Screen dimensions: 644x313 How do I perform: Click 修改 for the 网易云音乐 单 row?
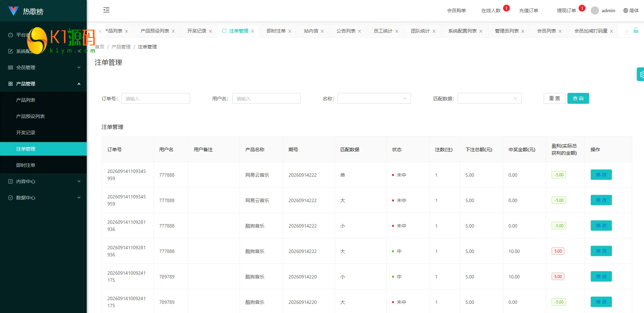[601, 175]
